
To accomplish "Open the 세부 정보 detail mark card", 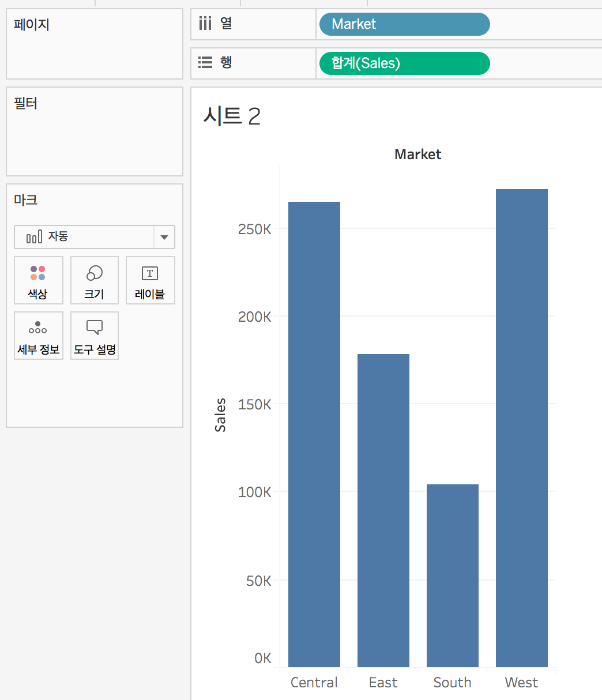I will pos(39,336).
